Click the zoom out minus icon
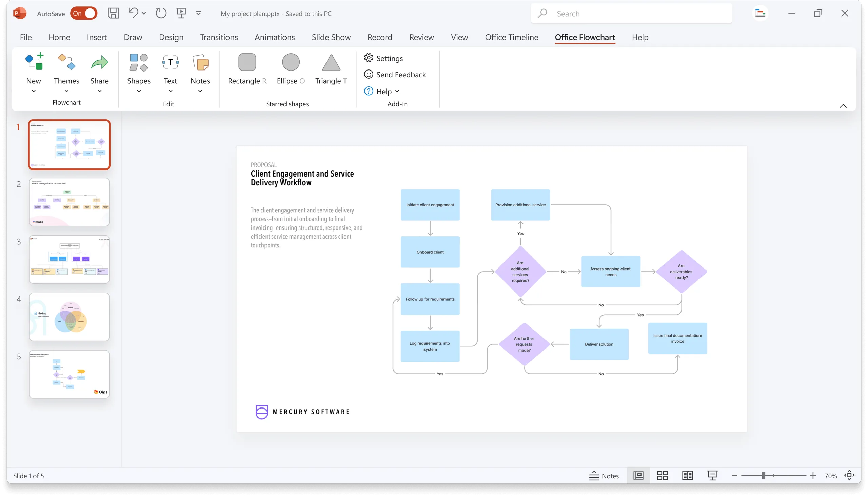Screen dimensions: 868x497 click(734, 476)
